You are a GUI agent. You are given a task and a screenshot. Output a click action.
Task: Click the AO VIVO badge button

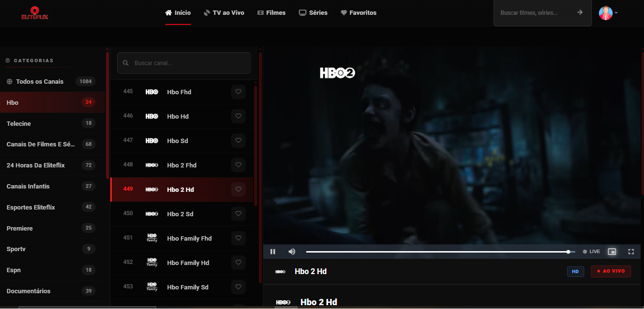coord(611,271)
